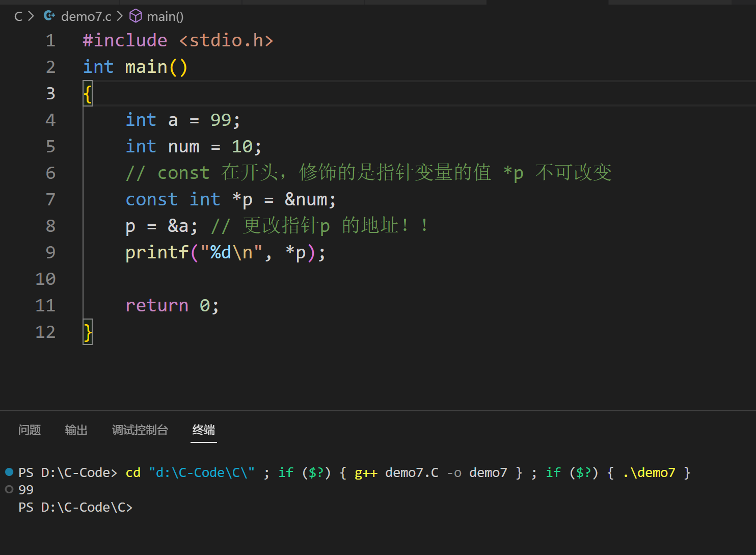Open the main() breadcrumb symbol list
Screen dimensions: 756x555
(165, 16)
